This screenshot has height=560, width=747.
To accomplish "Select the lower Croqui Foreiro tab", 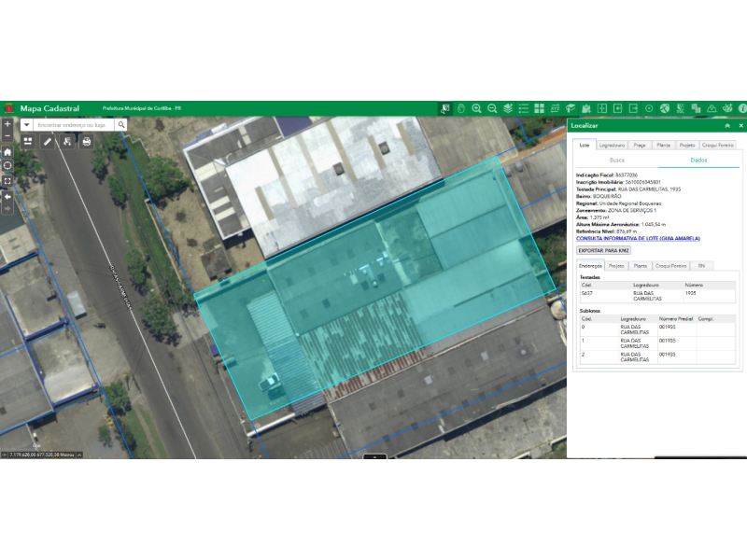I will (670, 266).
